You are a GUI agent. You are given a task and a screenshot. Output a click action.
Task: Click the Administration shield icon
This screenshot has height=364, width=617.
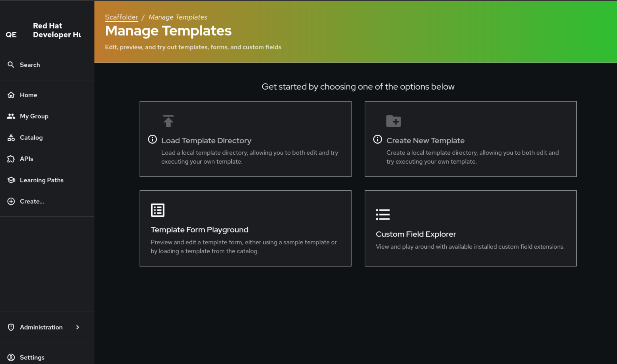tap(11, 327)
